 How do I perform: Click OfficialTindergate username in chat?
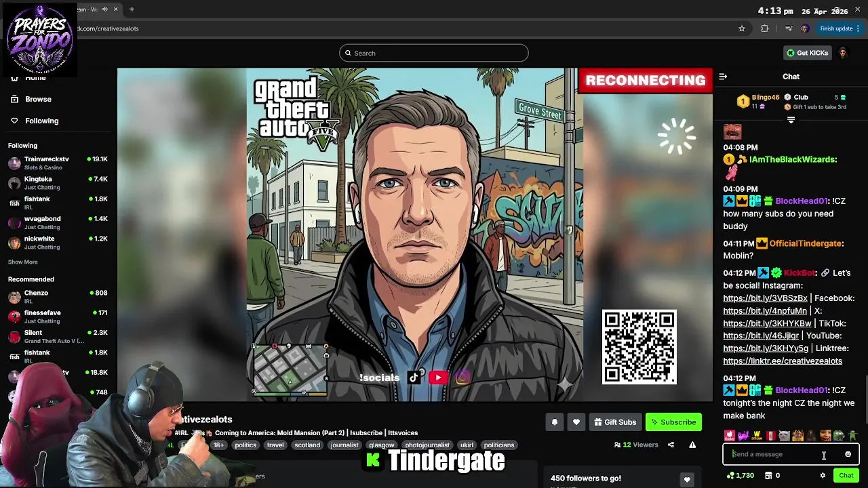806,243
